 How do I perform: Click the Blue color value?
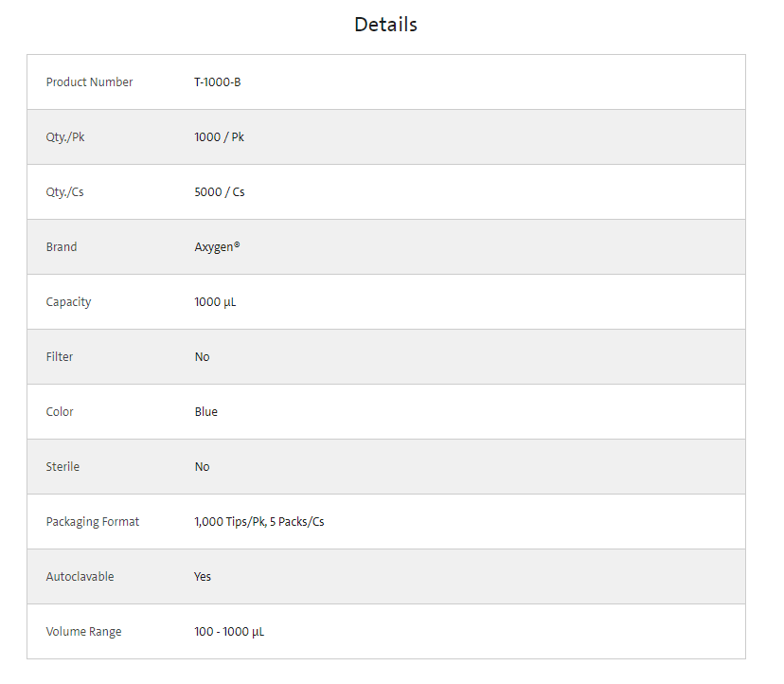click(x=205, y=412)
